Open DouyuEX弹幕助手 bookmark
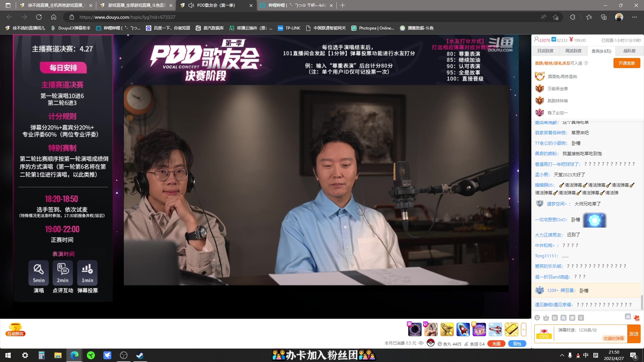 (x=70, y=28)
